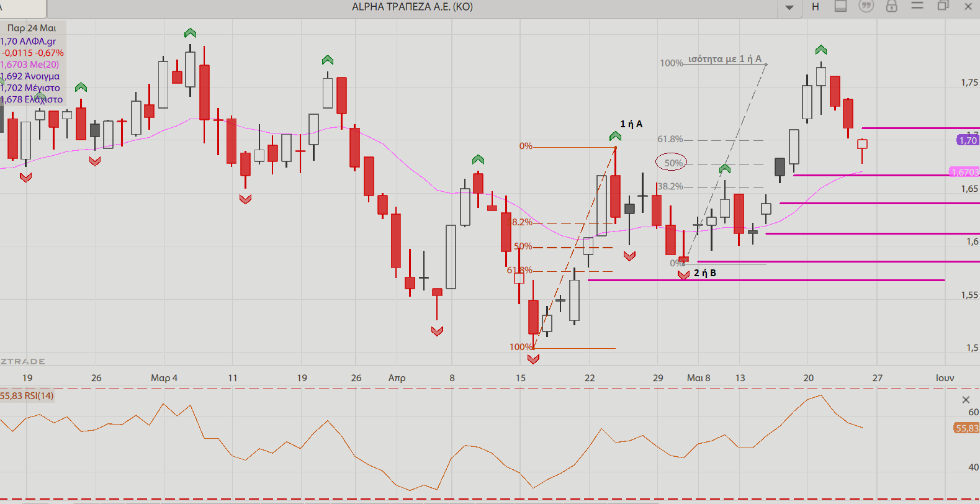Click the 1,692 Άνοιγμα open value
Screen dimensions: 980x504
click(30, 76)
